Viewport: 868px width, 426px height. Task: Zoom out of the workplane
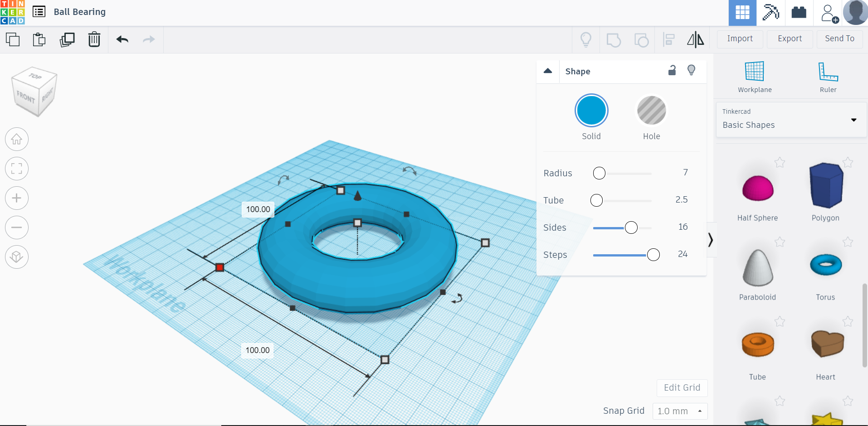point(17,228)
